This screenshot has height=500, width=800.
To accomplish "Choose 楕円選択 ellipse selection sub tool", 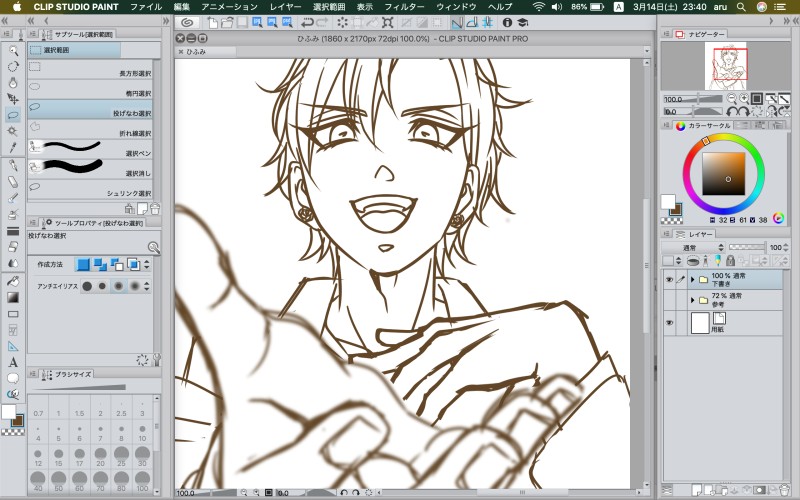I will (90, 89).
